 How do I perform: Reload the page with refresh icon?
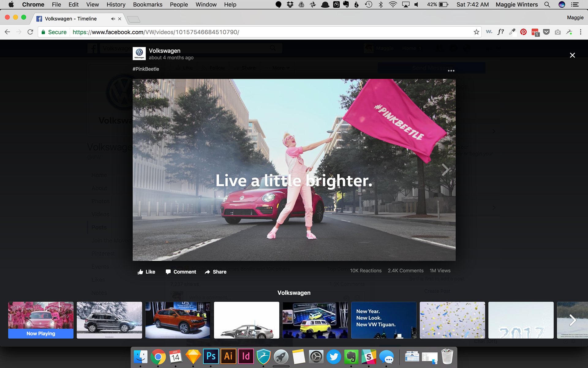point(30,32)
